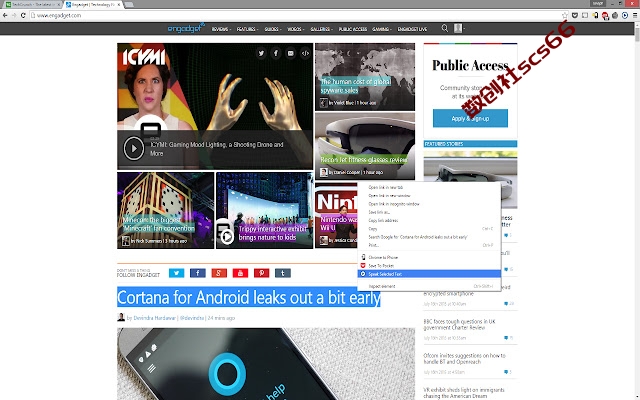The width and height of the screenshot is (640, 400).
Task: Choose 'Chrome to Phone' in context menu
Action: pyautogui.click(x=429, y=258)
